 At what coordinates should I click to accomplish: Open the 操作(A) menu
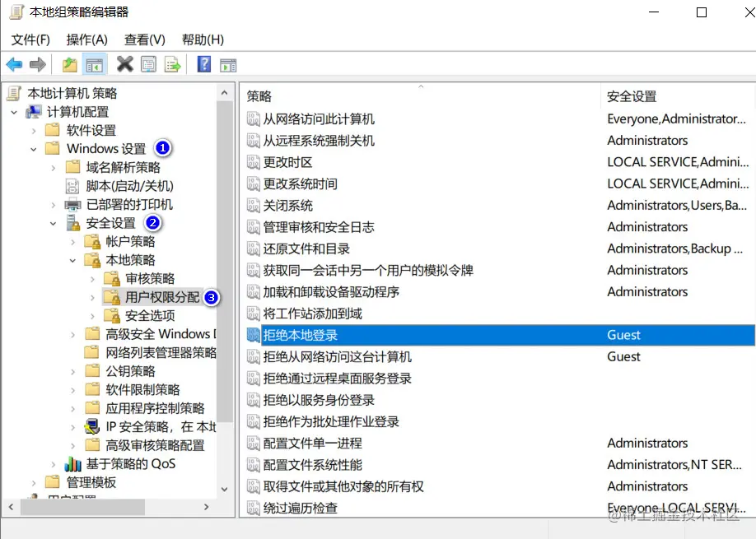coord(86,39)
